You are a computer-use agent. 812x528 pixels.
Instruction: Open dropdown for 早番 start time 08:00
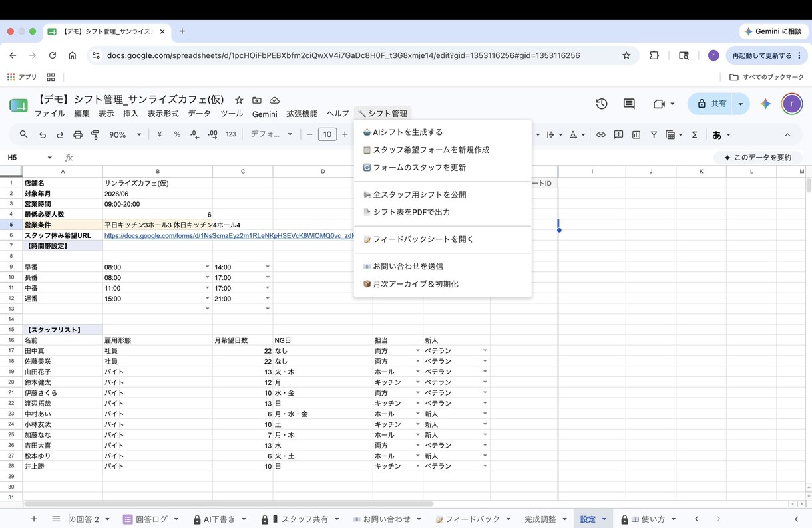click(207, 267)
